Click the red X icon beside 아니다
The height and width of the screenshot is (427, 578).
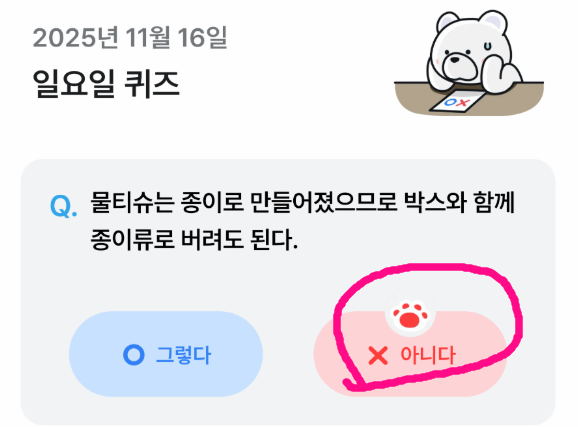pyautogui.click(x=378, y=355)
